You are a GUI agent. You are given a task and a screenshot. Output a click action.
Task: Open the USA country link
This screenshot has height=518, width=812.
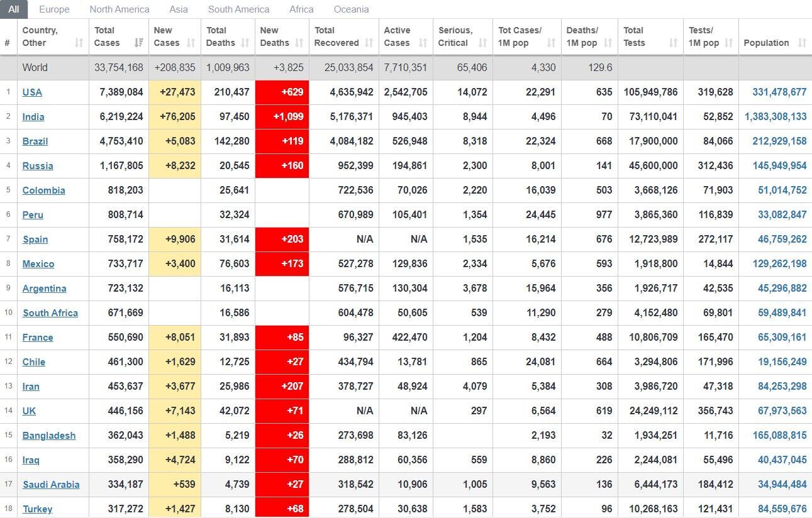point(32,92)
